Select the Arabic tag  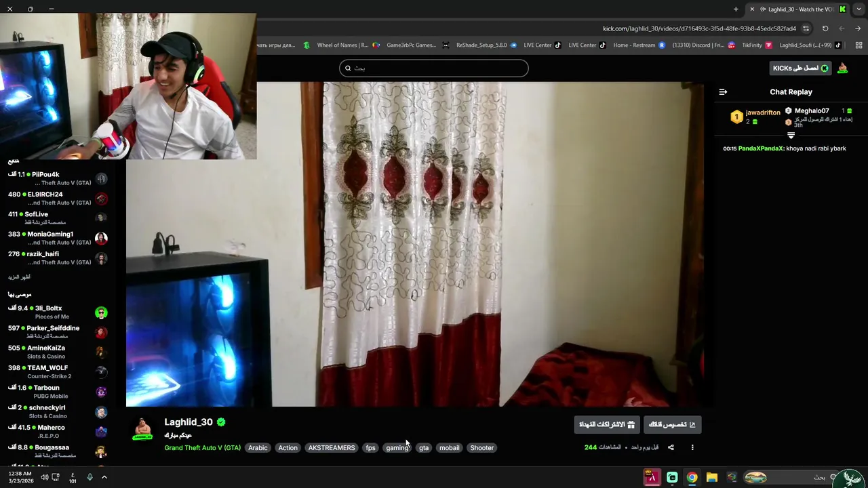coord(258,448)
